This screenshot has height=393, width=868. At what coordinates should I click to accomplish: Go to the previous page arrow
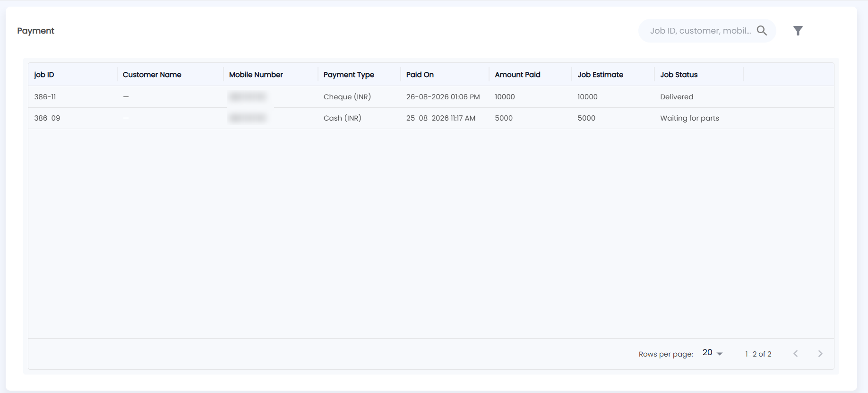coord(796,354)
